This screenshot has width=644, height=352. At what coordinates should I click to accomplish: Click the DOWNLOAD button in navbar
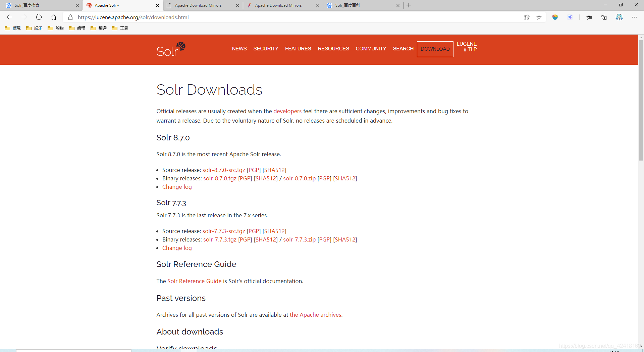click(435, 49)
